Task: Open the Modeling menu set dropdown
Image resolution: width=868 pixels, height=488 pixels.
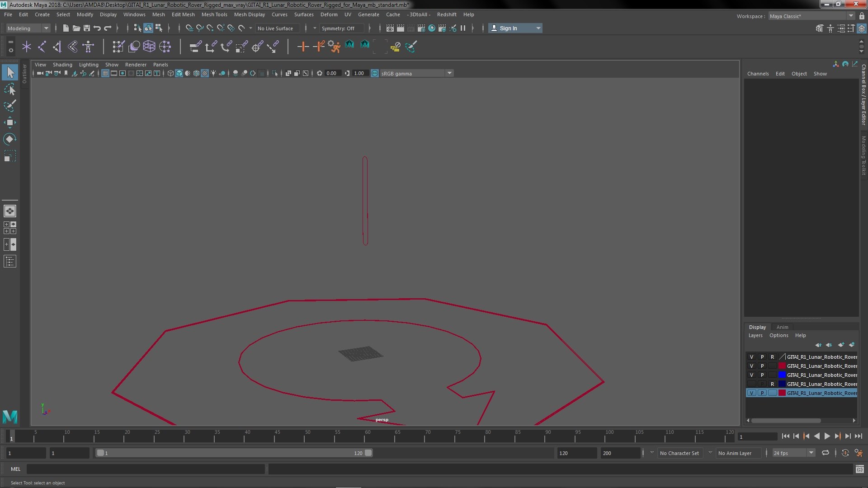Action: pyautogui.click(x=28, y=28)
